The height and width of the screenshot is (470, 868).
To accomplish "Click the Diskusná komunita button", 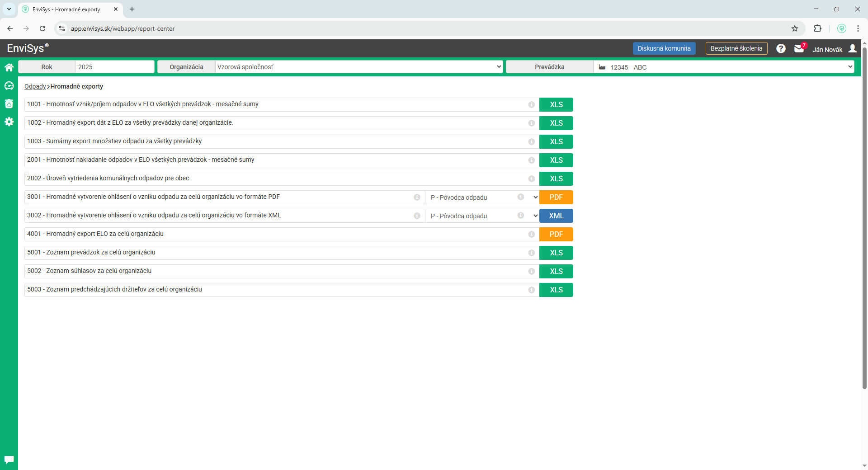I will pos(664,48).
